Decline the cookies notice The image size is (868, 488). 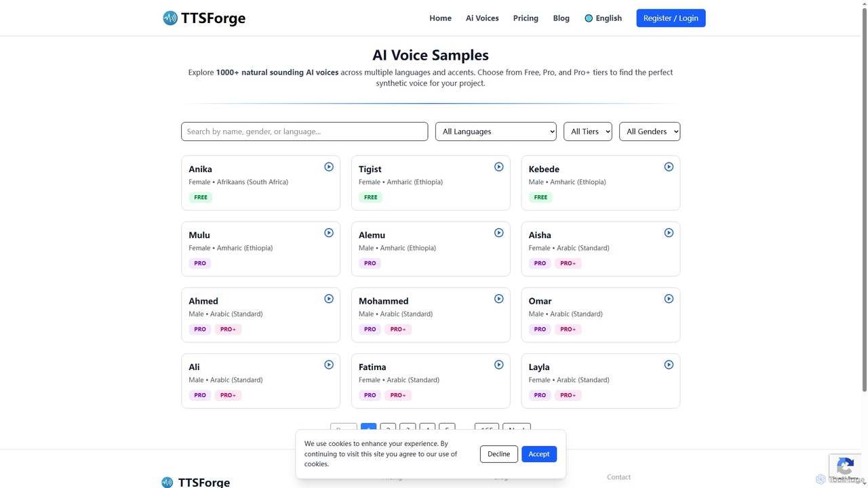(x=498, y=454)
